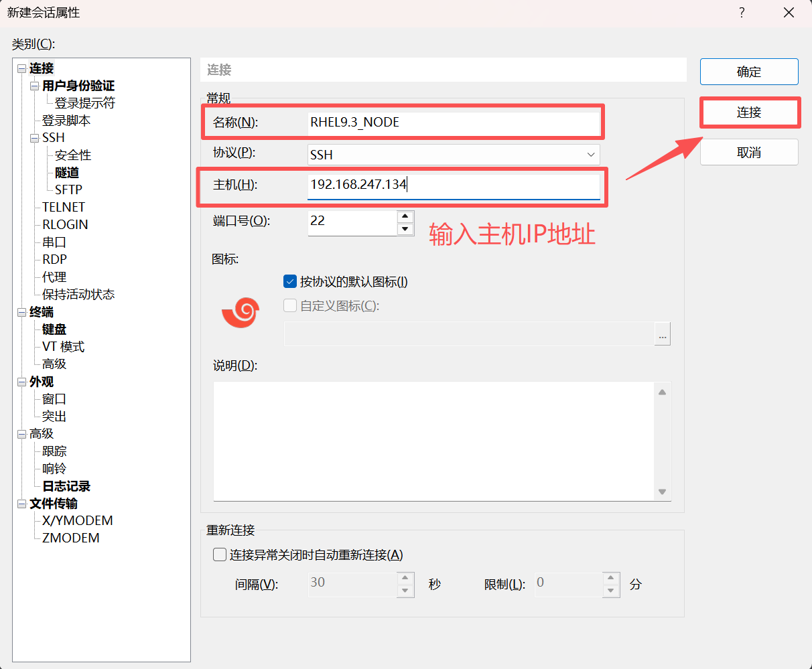Viewport: 812px width, 669px height.
Task: Select 高级 under 终端
Action: [54, 364]
